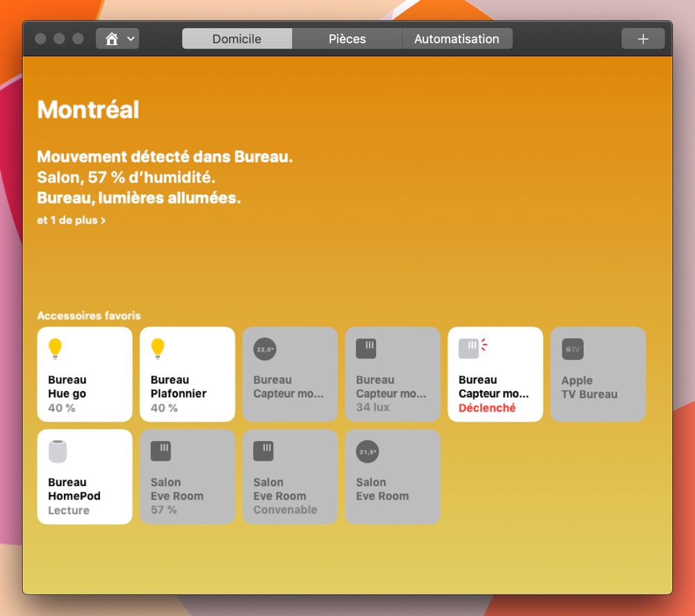Viewport: 695px width, 616px height.
Task: Open the Pièces tab
Action: click(347, 39)
